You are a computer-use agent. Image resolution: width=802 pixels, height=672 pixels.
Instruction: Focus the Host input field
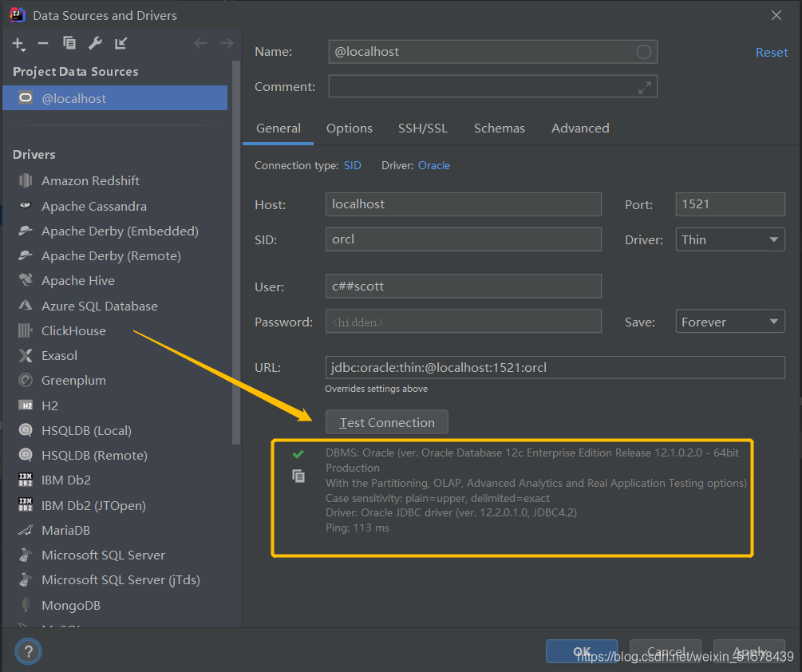pyautogui.click(x=464, y=204)
